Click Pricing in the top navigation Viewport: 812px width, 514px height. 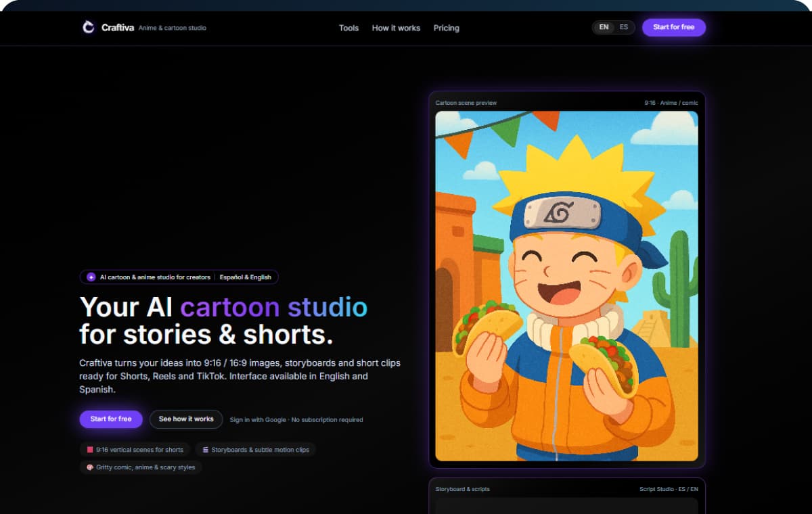click(447, 28)
